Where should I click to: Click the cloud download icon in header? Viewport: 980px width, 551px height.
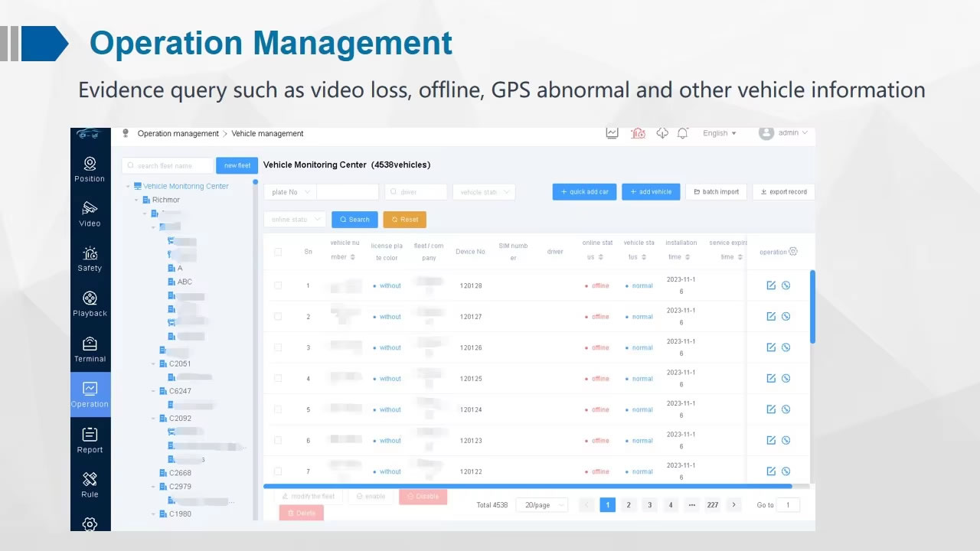pos(662,133)
